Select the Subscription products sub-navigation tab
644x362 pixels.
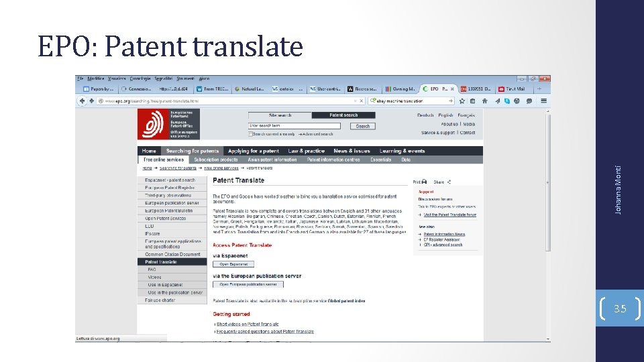pyautogui.click(x=215, y=160)
